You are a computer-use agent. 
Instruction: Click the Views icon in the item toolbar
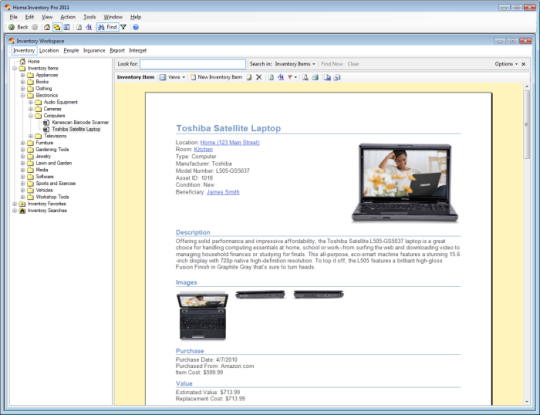pyautogui.click(x=163, y=77)
